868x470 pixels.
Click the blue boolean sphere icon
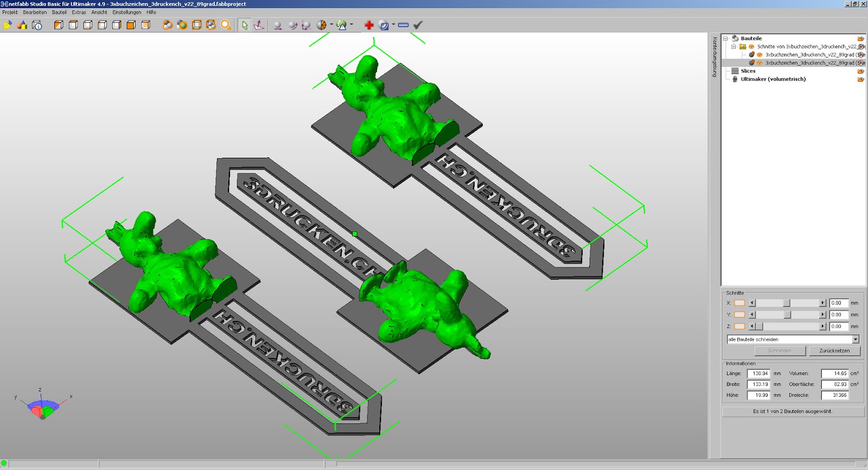pos(384,25)
